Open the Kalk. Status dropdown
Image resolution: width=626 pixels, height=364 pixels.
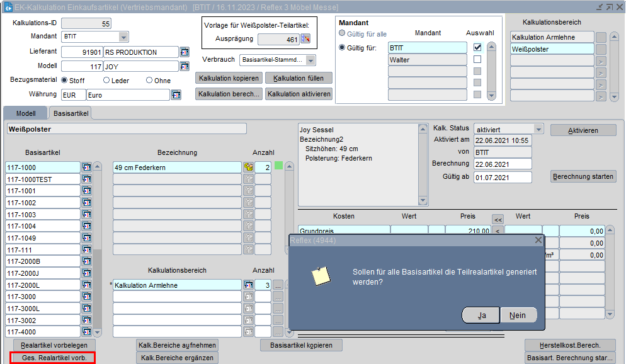click(538, 129)
